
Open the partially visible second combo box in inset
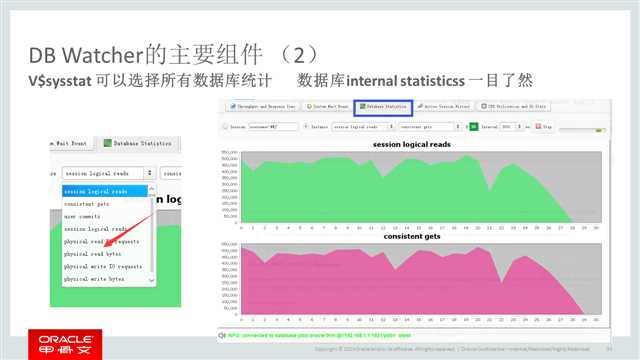[171, 173]
